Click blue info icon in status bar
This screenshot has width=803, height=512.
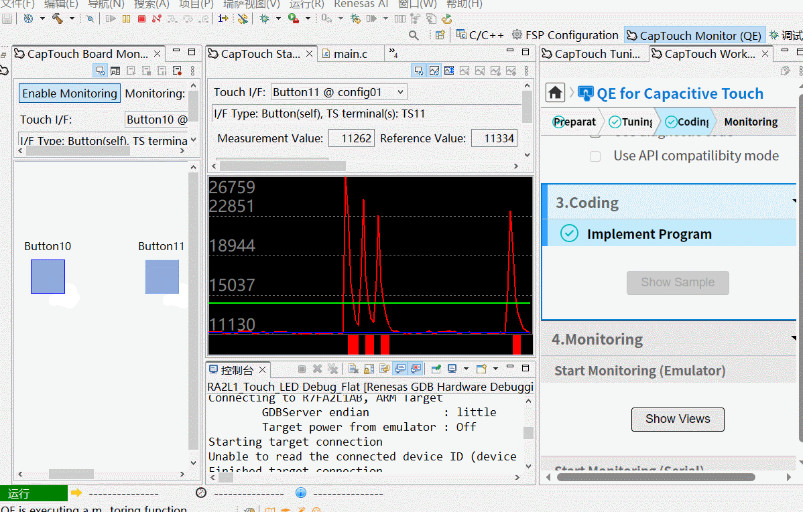click(301, 493)
